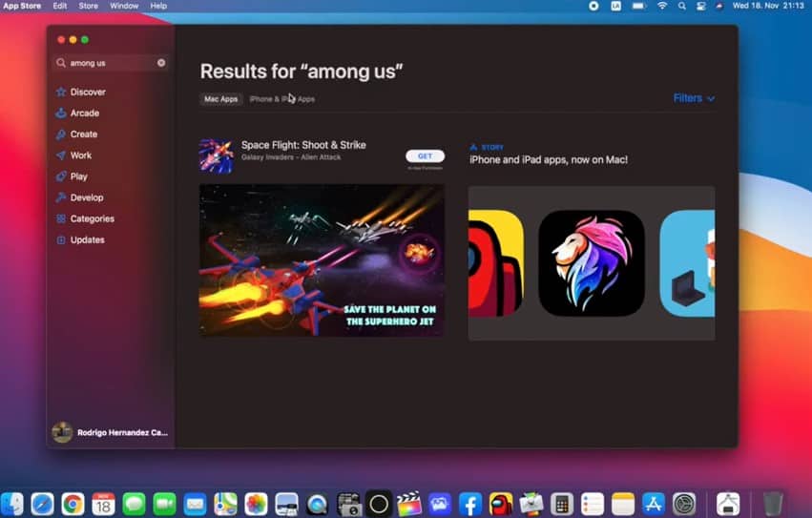Open the lion app icon in story
The height and width of the screenshot is (518, 812).
(x=592, y=263)
